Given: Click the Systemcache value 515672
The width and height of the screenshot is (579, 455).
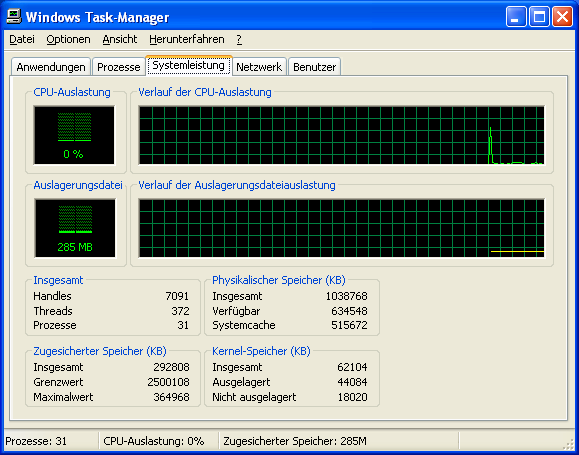Looking at the screenshot, I should click(349, 325).
